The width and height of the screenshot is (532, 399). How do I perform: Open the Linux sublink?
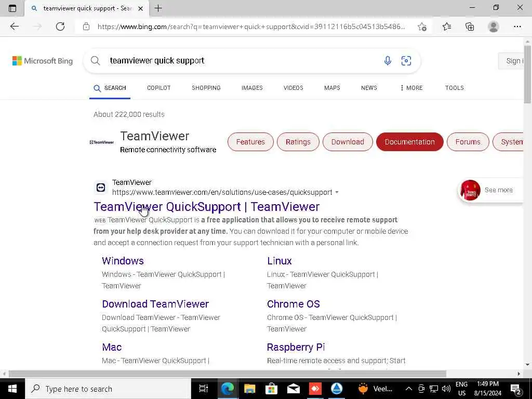click(x=279, y=261)
